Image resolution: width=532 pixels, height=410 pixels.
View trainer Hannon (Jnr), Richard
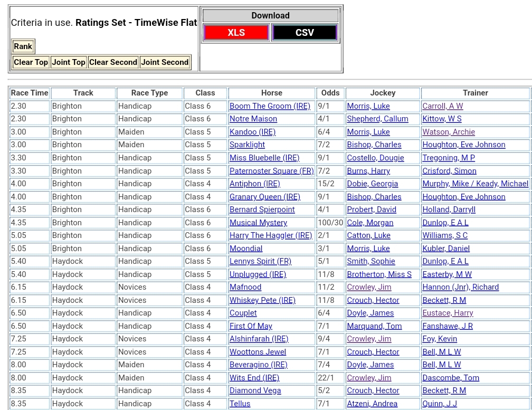460,287
